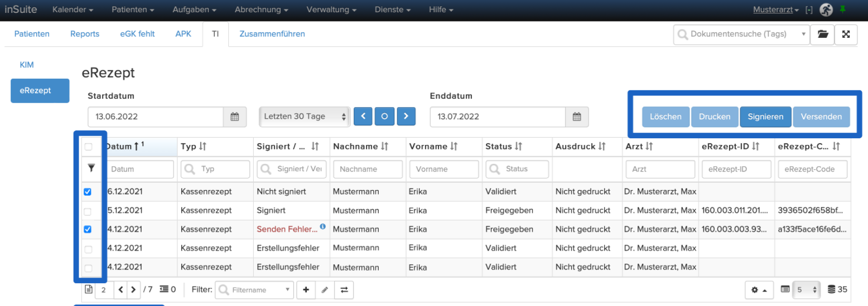Open the Filtername dropdown
Image resolution: width=868 pixels, height=306 pixels.
[254, 289]
